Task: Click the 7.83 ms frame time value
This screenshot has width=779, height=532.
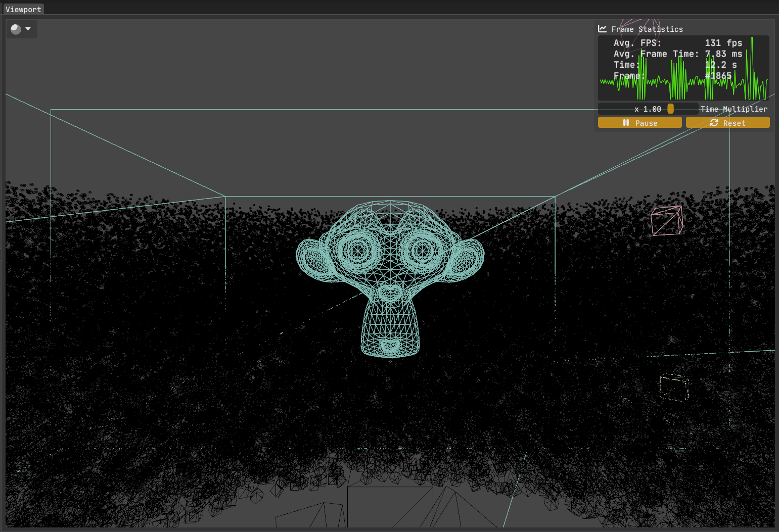Action: tap(723, 54)
